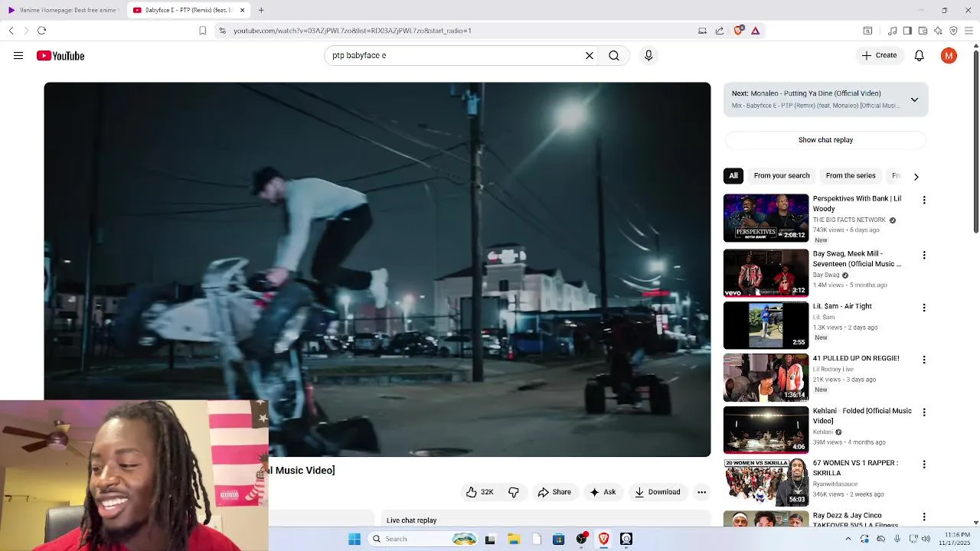The height and width of the screenshot is (551, 980).
Task: Open Brave Shields lion icon
Action: tap(738, 31)
